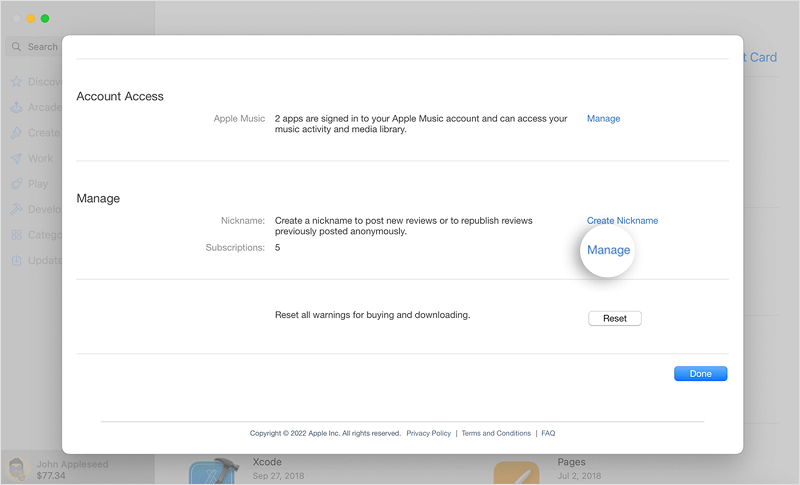800x485 pixels.
Task: Open the Updates download icon
Action: click(17, 261)
